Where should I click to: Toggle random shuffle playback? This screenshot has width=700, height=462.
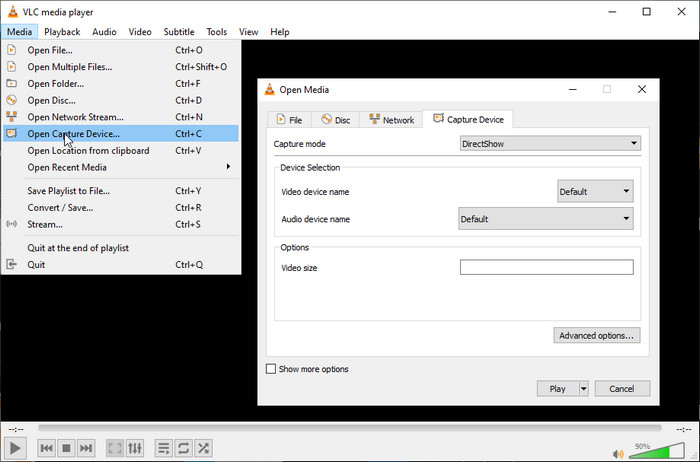pos(204,448)
